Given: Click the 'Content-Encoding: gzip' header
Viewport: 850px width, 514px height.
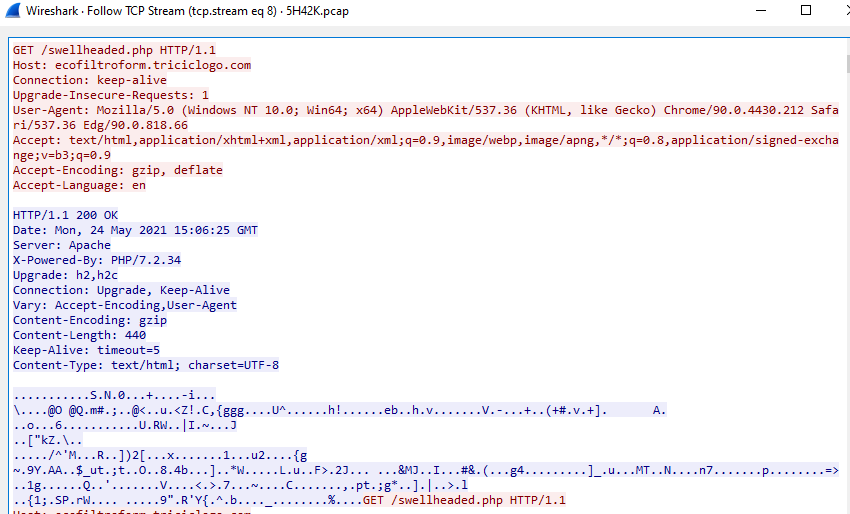Looking at the screenshot, I should (90, 320).
